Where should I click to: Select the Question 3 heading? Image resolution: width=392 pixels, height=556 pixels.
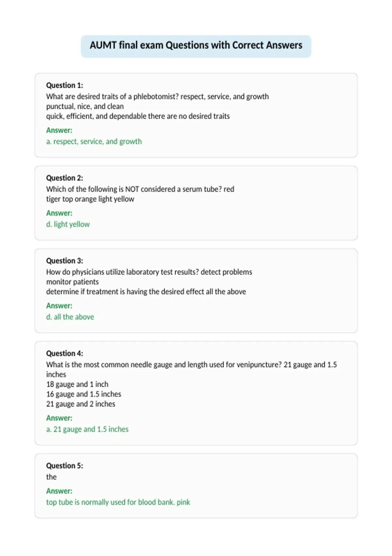(64, 261)
